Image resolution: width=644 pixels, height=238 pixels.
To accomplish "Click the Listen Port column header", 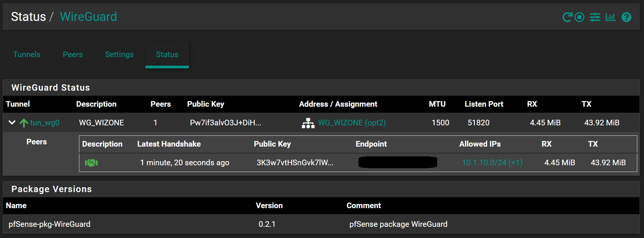I will point(484,104).
